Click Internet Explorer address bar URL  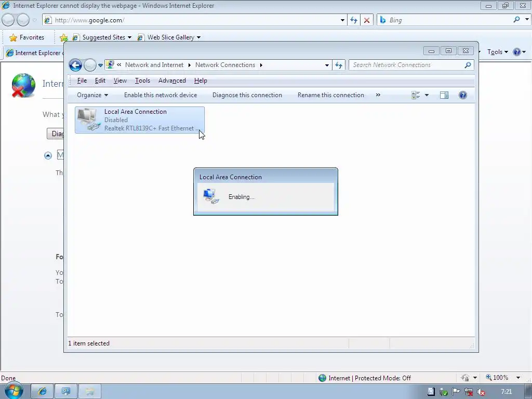(89, 20)
